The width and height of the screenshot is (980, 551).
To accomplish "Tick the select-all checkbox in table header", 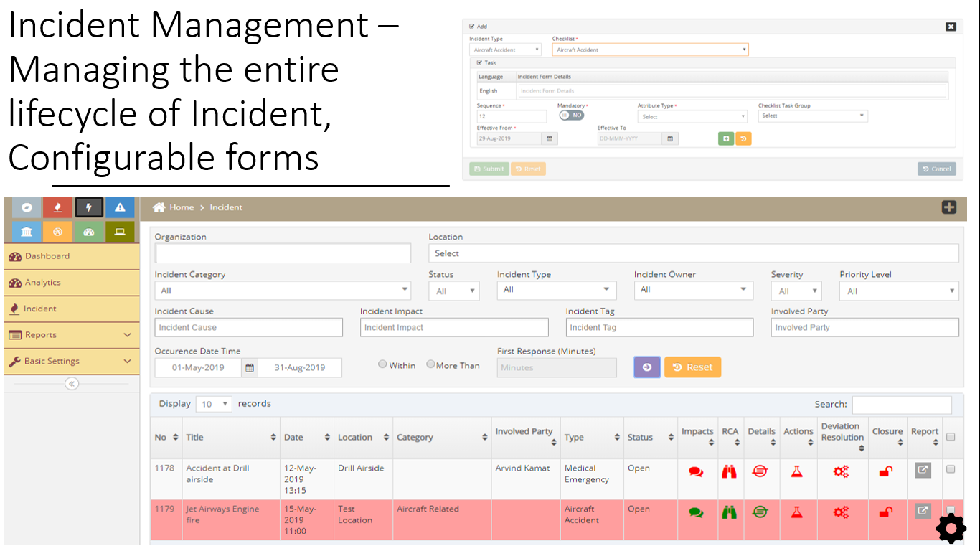I will coord(951,436).
